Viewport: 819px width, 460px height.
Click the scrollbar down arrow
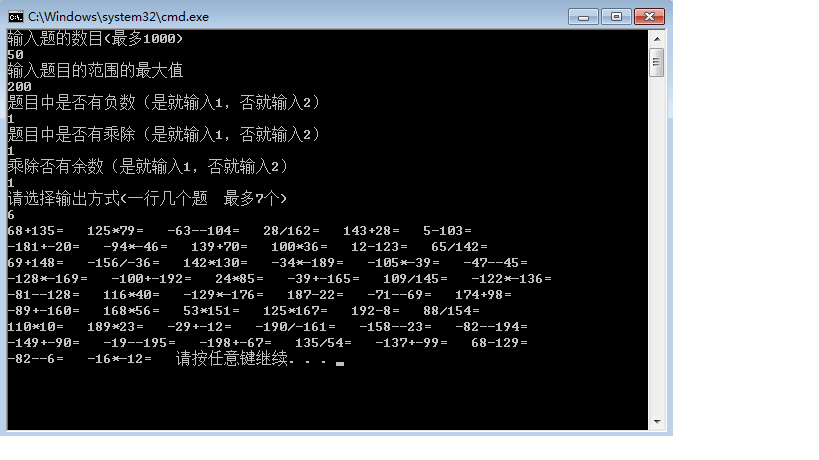[657, 422]
